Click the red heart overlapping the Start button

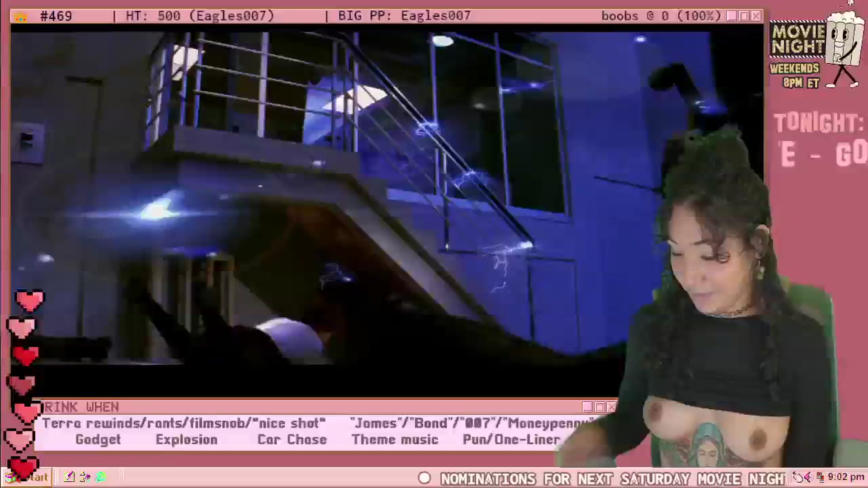tap(24, 468)
